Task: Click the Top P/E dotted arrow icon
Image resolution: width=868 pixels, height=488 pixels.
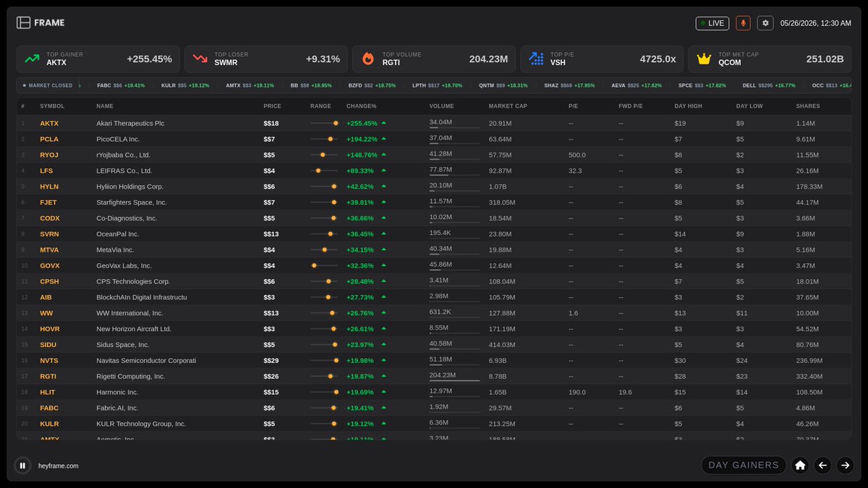Action: (536, 59)
